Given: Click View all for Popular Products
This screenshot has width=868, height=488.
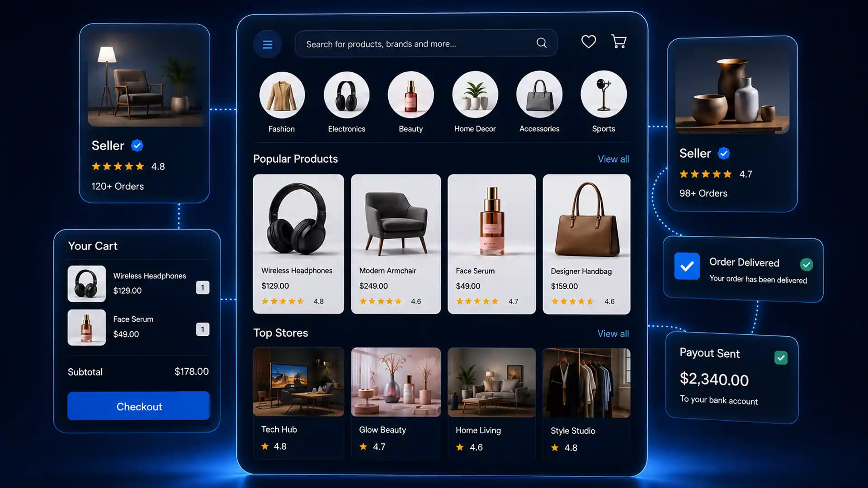Looking at the screenshot, I should (x=613, y=159).
